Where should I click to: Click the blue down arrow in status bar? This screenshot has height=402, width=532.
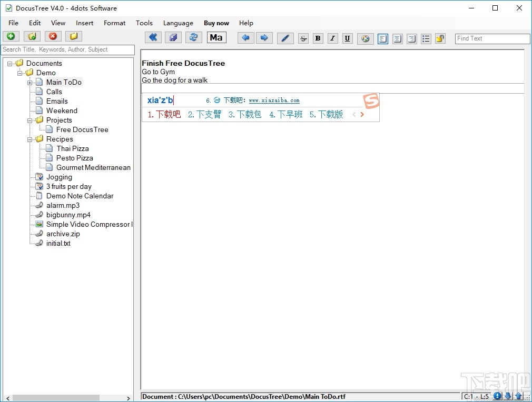point(508,396)
